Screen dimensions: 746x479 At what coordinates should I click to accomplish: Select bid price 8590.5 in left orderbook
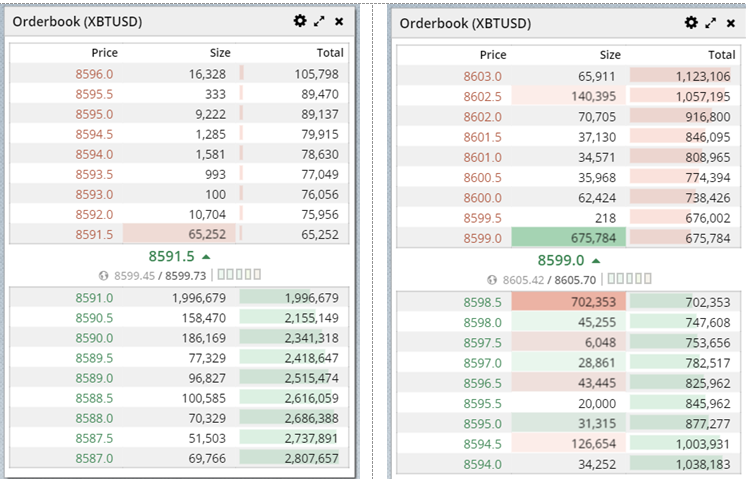tap(94, 318)
